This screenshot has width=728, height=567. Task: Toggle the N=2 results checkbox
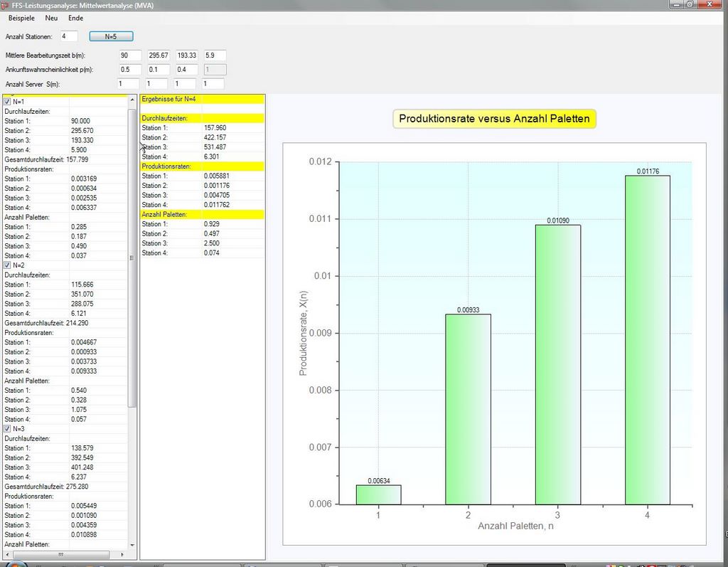pyautogui.click(x=8, y=265)
